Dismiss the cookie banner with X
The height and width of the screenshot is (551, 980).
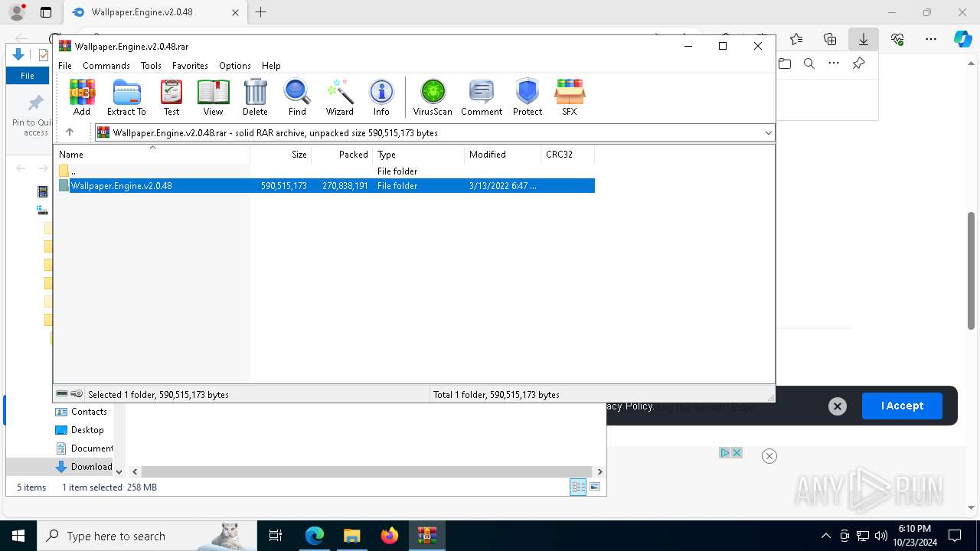pyautogui.click(x=838, y=406)
